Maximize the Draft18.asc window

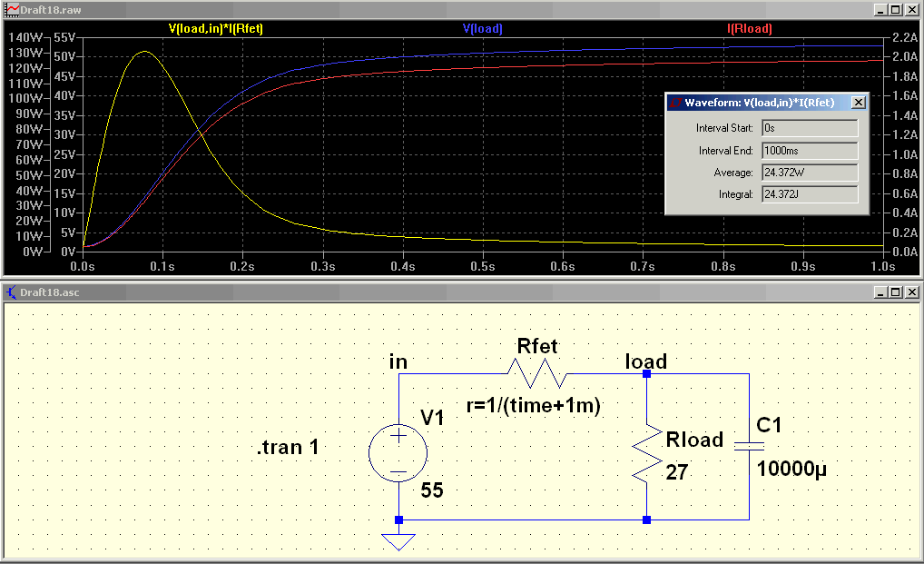[x=896, y=292]
